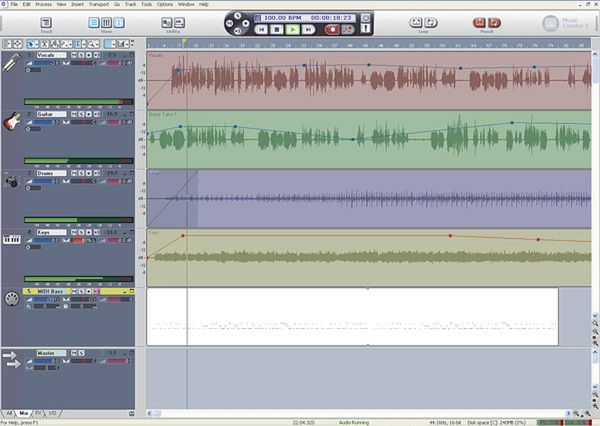
Task: Click the time display reading 00:00:18:23
Action: point(331,18)
